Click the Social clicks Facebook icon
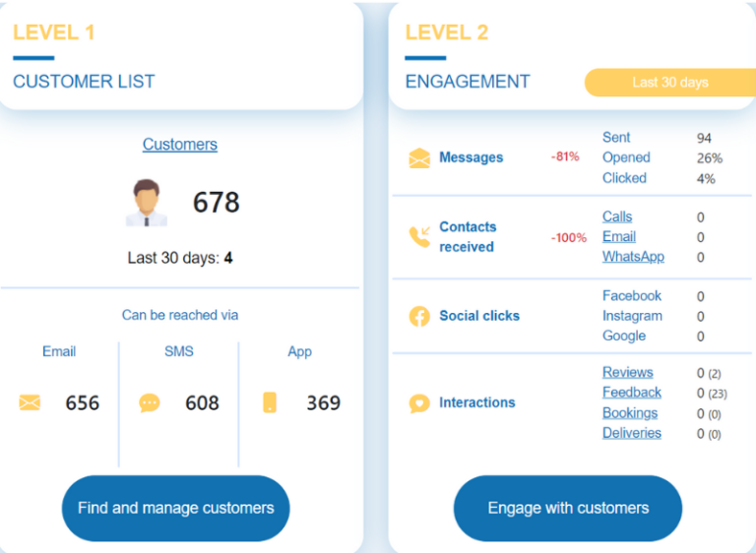The image size is (756, 553). point(419,316)
